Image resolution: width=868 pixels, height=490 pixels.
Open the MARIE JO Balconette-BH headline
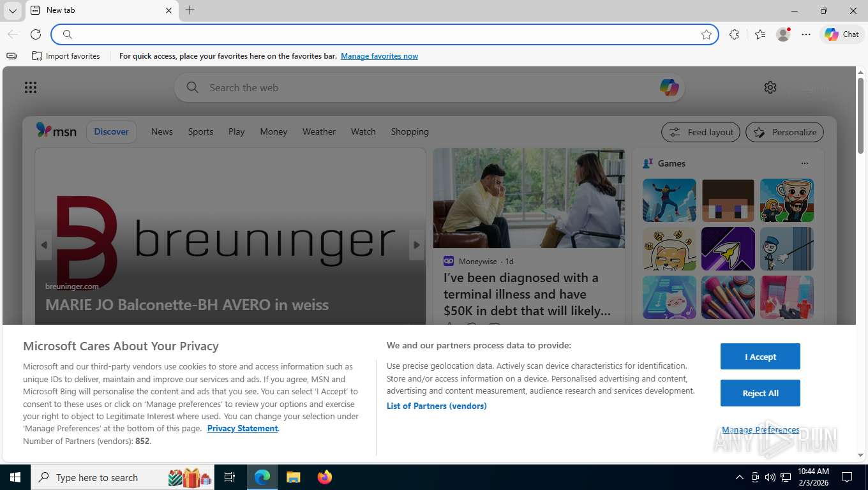187,304
